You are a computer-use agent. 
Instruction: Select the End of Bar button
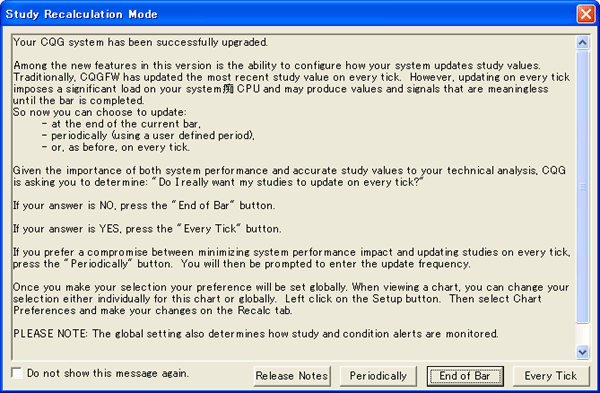pos(465,376)
